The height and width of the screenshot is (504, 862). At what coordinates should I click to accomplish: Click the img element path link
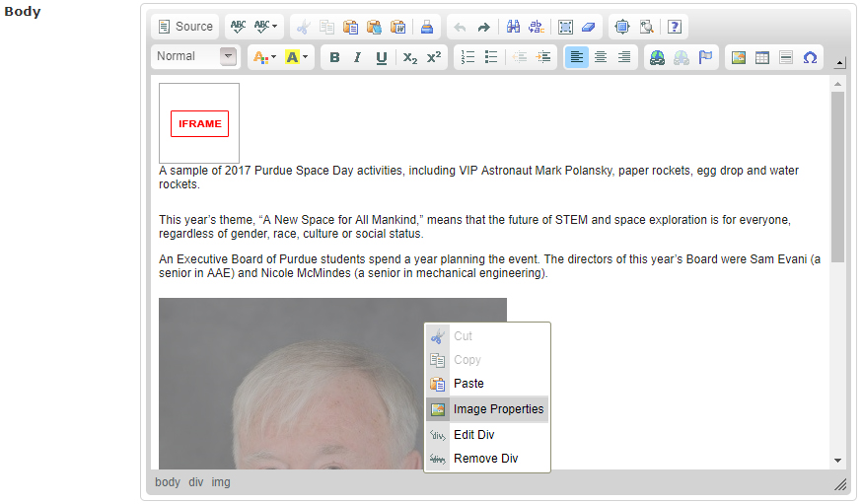click(x=221, y=482)
